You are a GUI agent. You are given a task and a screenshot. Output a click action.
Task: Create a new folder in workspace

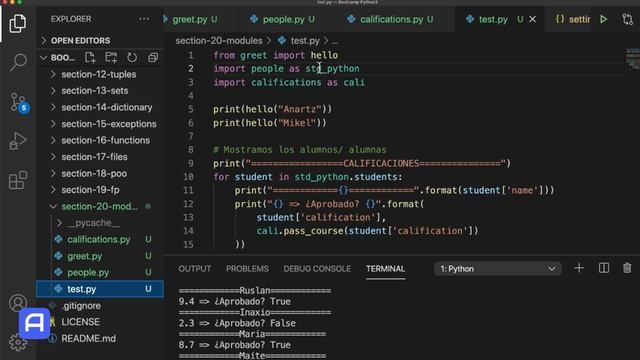tap(111, 58)
